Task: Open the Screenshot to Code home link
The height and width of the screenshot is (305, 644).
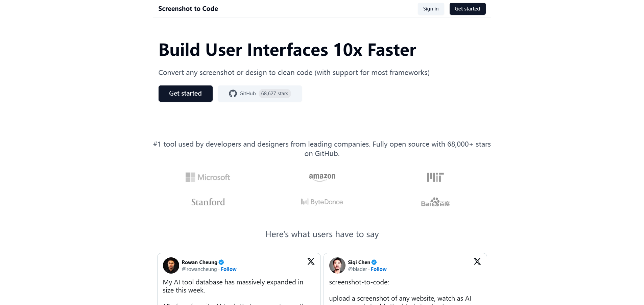Action: (188, 8)
